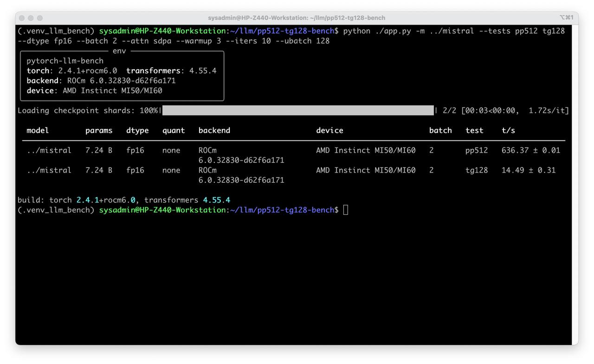Click the 'pp512' test cell
The image size is (594, 364).
pyautogui.click(x=477, y=150)
